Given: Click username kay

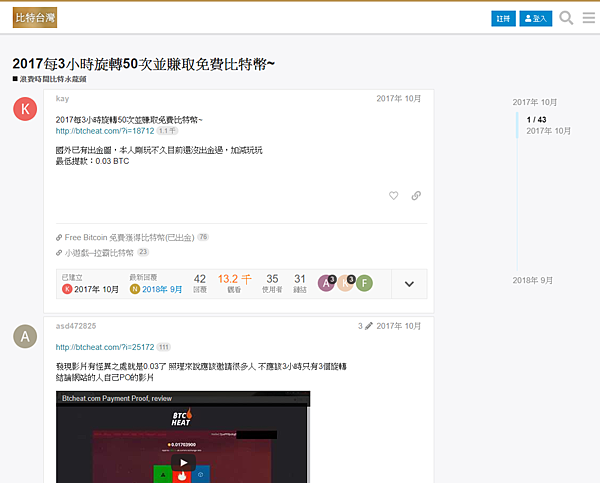Looking at the screenshot, I should click(62, 99).
